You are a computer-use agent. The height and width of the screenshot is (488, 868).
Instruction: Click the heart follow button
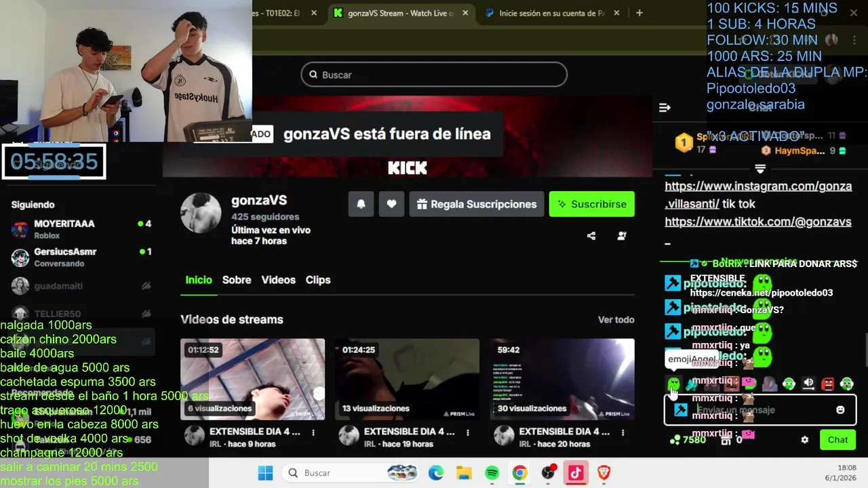(x=391, y=204)
